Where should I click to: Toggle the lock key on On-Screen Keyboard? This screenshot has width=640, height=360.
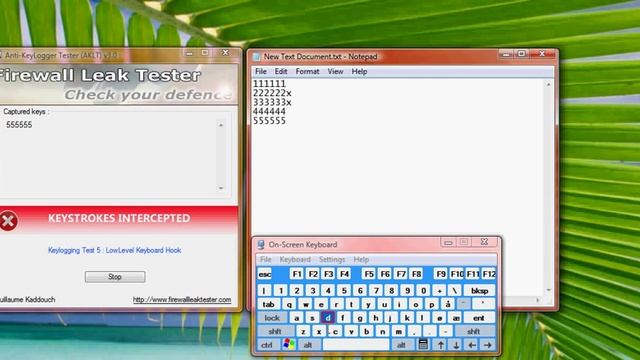pos(272,318)
